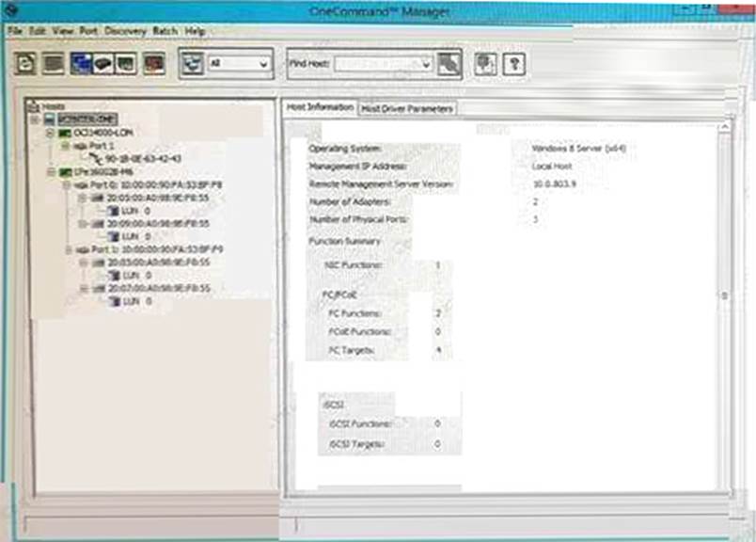Collapse the LPe16002B-M6 adapter node

coord(51,172)
